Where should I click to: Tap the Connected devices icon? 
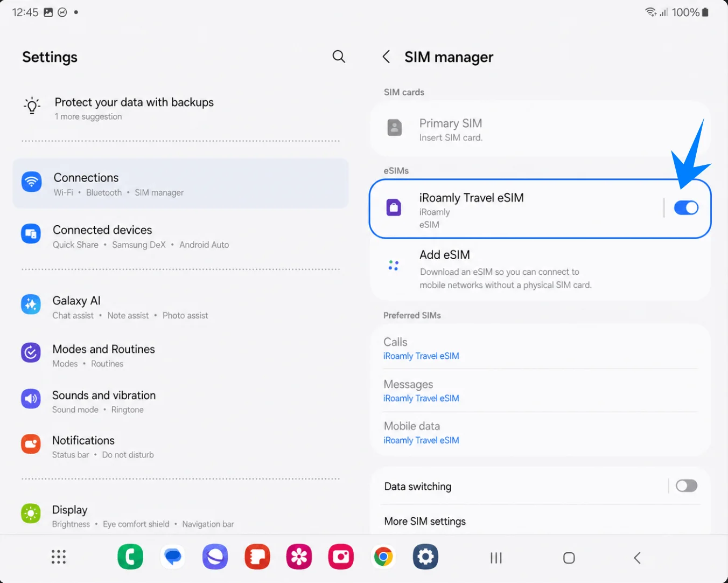pos(31,234)
